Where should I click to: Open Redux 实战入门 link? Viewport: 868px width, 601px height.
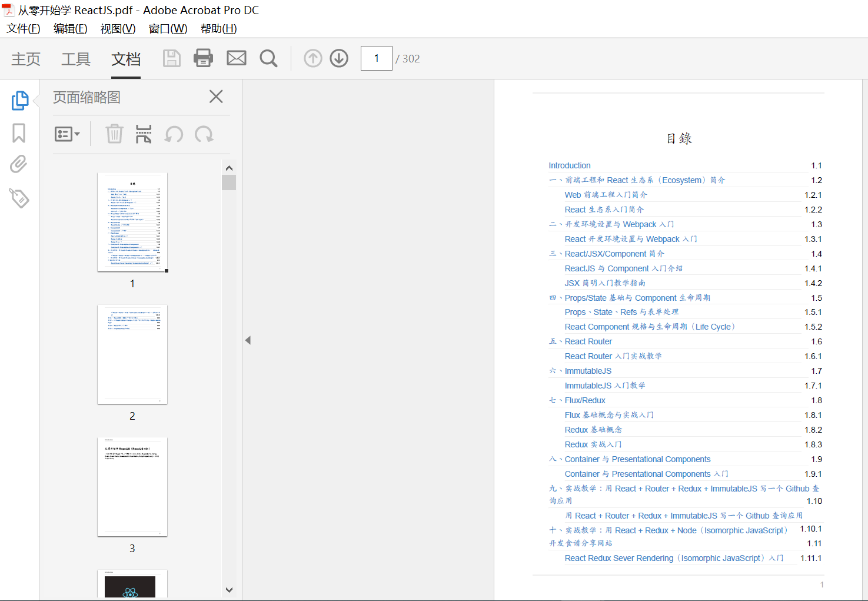tap(593, 444)
